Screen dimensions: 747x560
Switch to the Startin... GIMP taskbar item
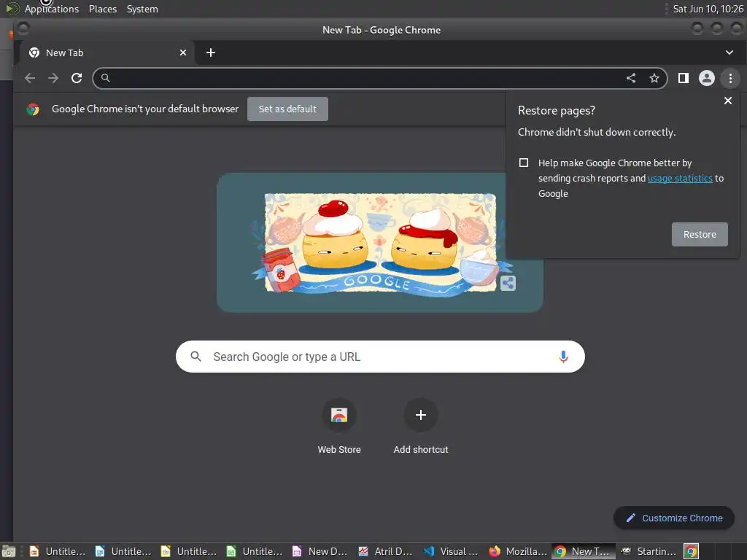click(x=649, y=551)
